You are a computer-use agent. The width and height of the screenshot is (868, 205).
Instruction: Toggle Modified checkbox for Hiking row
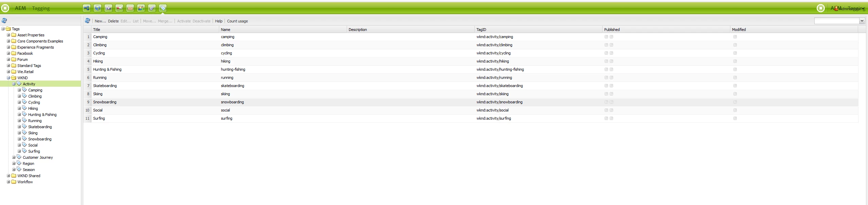[735, 61]
